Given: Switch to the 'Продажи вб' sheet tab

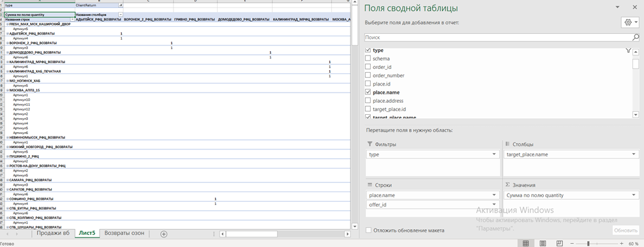Looking at the screenshot, I should (x=53, y=234).
